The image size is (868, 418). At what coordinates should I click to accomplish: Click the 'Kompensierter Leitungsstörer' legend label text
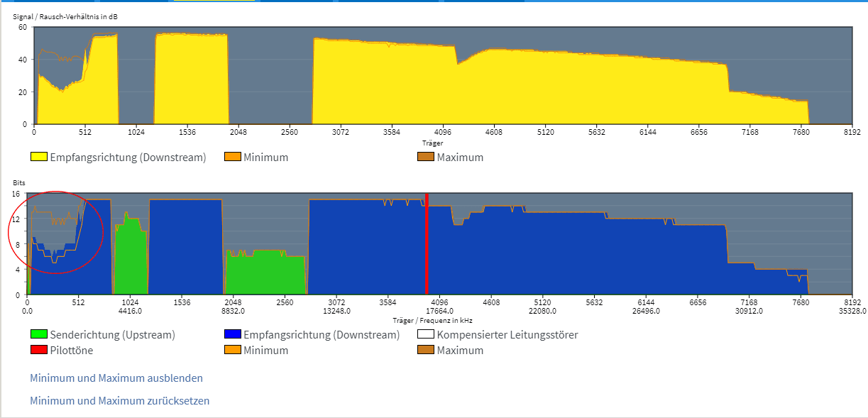coord(507,334)
